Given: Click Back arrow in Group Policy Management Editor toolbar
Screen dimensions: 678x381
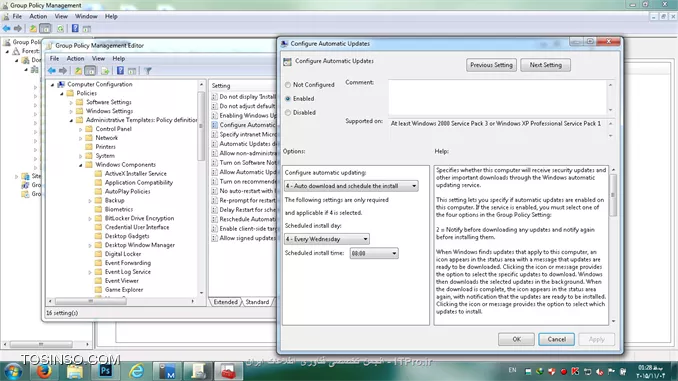Looking at the screenshot, I should click(52, 70).
